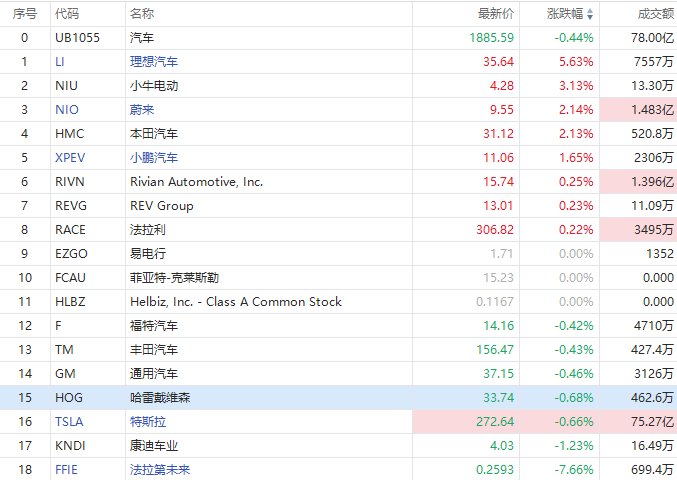Click the TSLA ticker link
This screenshot has width=677, height=480.
[x=69, y=422]
